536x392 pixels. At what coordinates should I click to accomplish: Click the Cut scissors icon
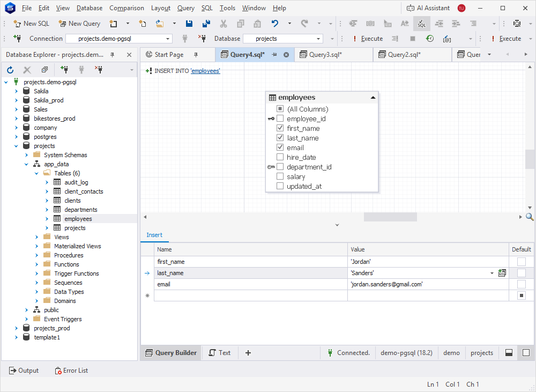point(223,24)
